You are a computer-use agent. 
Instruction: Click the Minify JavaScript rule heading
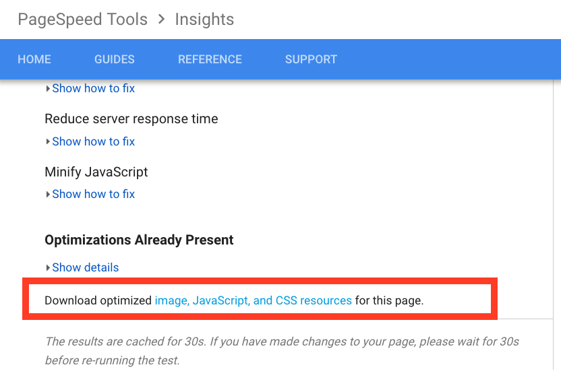(96, 172)
